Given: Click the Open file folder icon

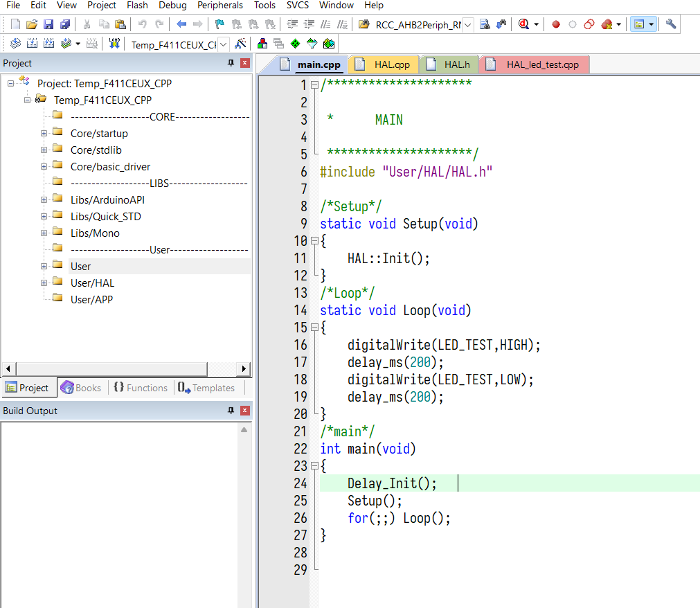Looking at the screenshot, I should pos(32,24).
